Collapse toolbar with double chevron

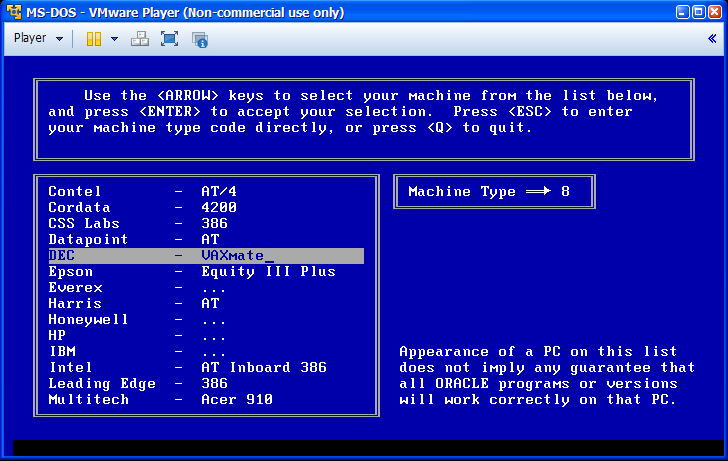pyautogui.click(x=712, y=39)
